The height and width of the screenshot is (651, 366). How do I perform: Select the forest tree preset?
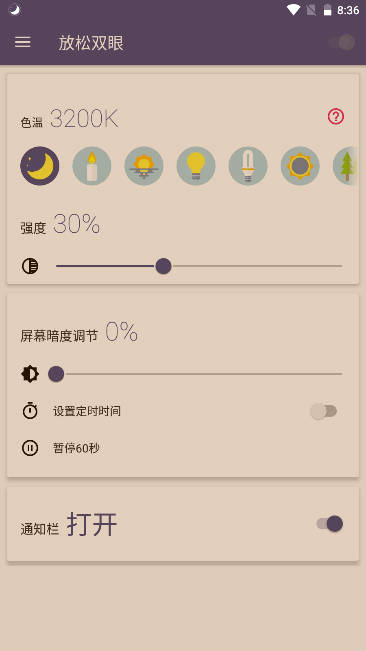pos(345,166)
